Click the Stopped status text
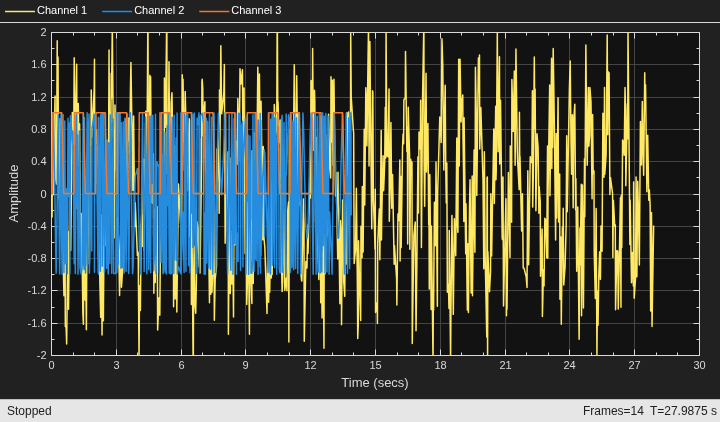Image resolution: width=720 pixels, height=422 pixels. coord(29,411)
